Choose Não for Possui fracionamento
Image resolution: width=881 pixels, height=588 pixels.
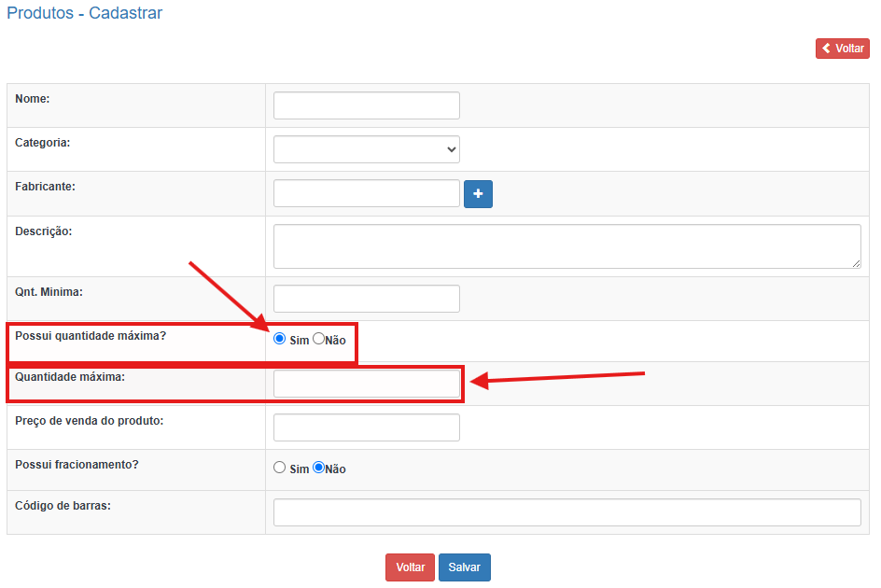pyautogui.click(x=318, y=468)
